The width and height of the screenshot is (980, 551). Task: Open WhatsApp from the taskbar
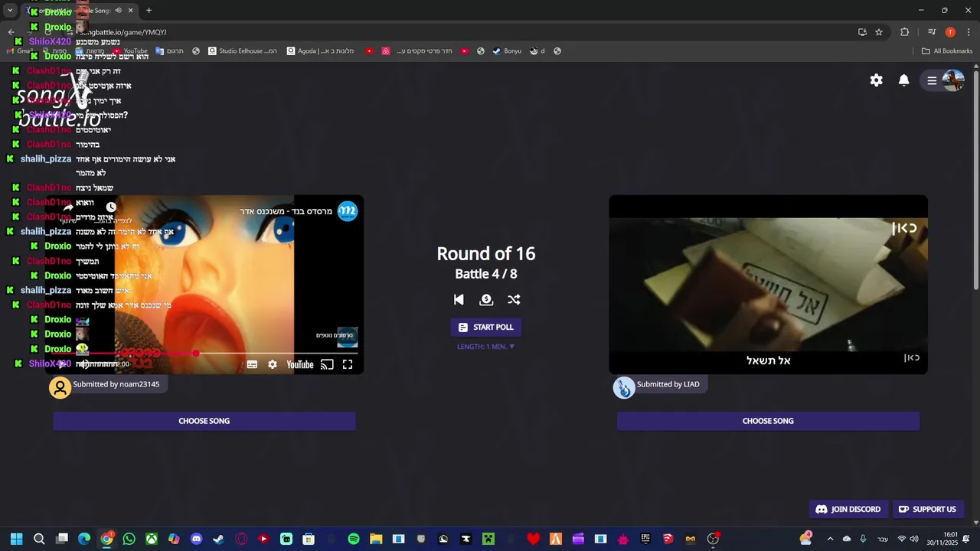(x=129, y=539)
